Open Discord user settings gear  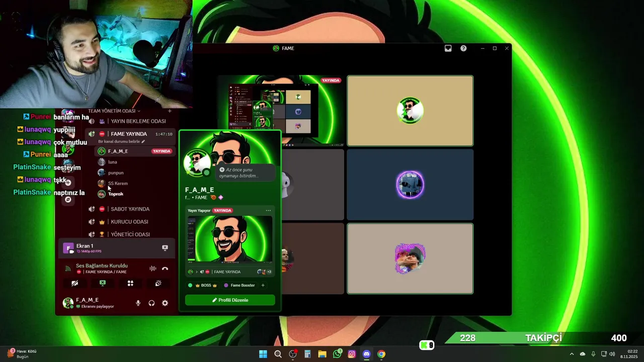coord(165,303)
